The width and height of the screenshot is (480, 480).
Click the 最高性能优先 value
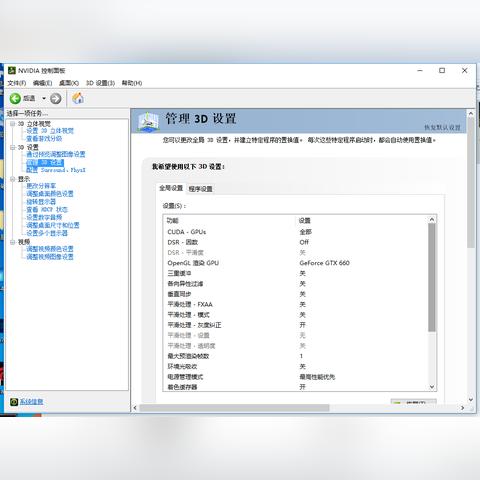point(317,377)
